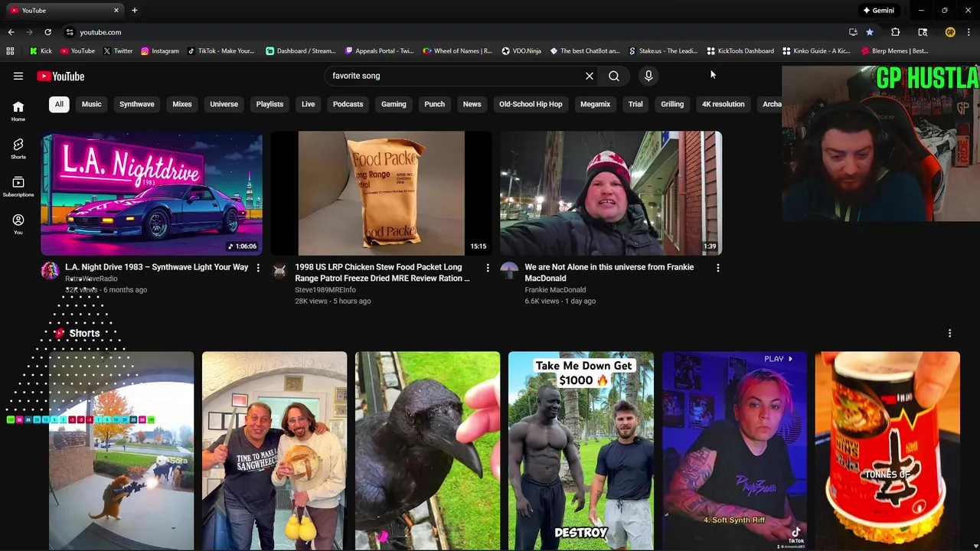
Task: Click Steve1989MREInfo channel avatar
Action: pyautogui.click(x=279, y=271)
